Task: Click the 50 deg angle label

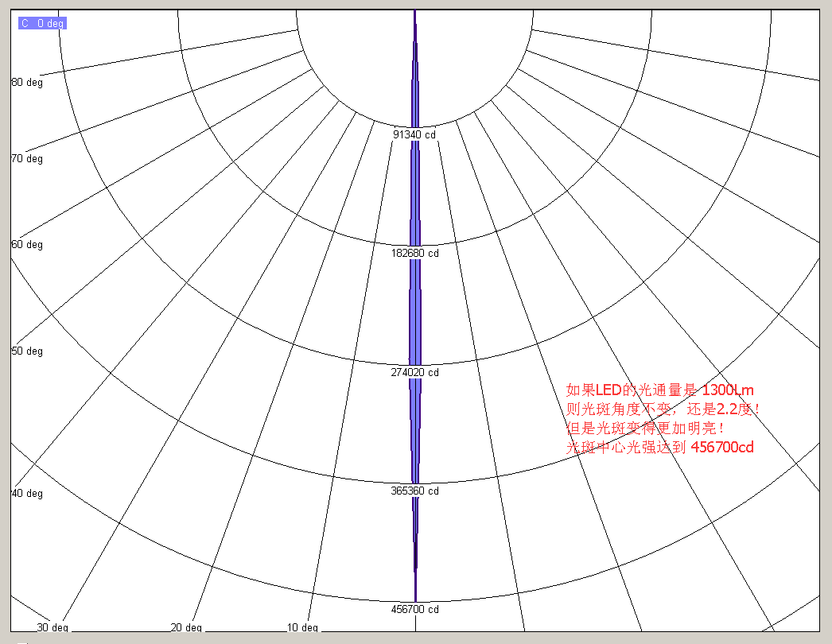Action: click(x=27, y=351)
